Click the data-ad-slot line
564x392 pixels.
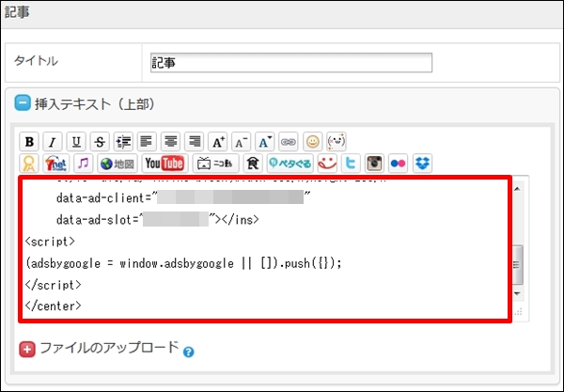157,219
